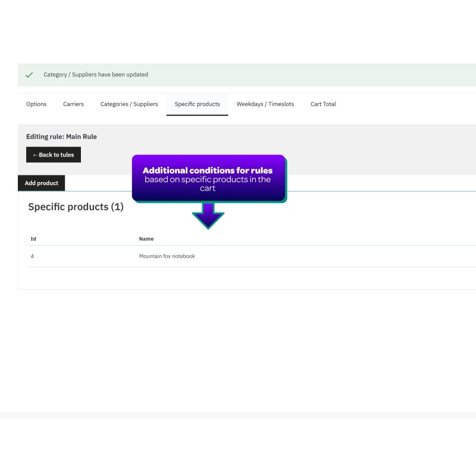The height and width of the screenshot is (476, 476).
Task: Select the Mountain fox notebook row
Action: pyautogui.click(x=252, y=256)
